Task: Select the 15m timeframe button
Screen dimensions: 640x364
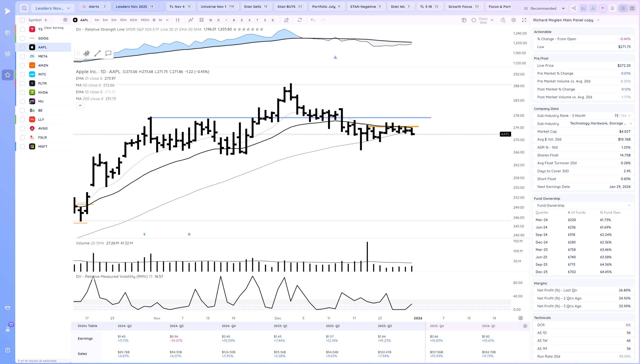Action: 123,20
